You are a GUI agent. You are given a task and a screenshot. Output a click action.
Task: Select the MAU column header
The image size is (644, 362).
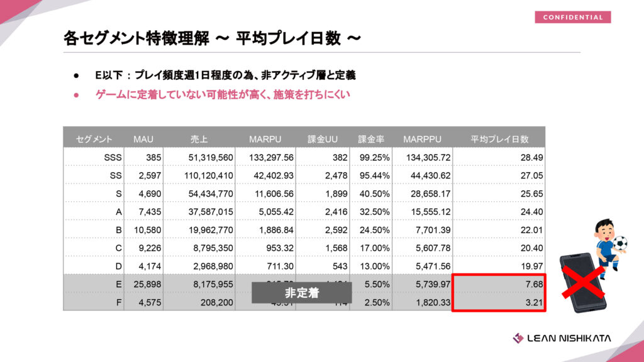[x=143, y=138]
